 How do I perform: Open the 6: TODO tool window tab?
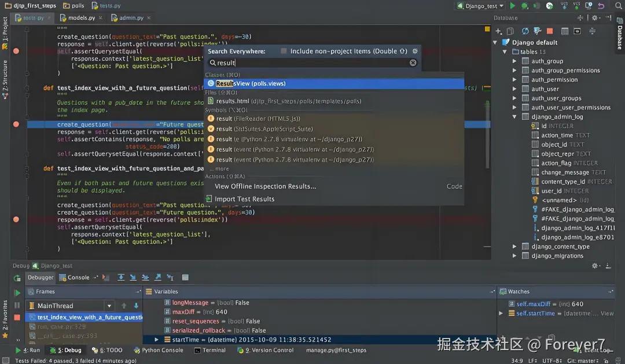point(107,350)
